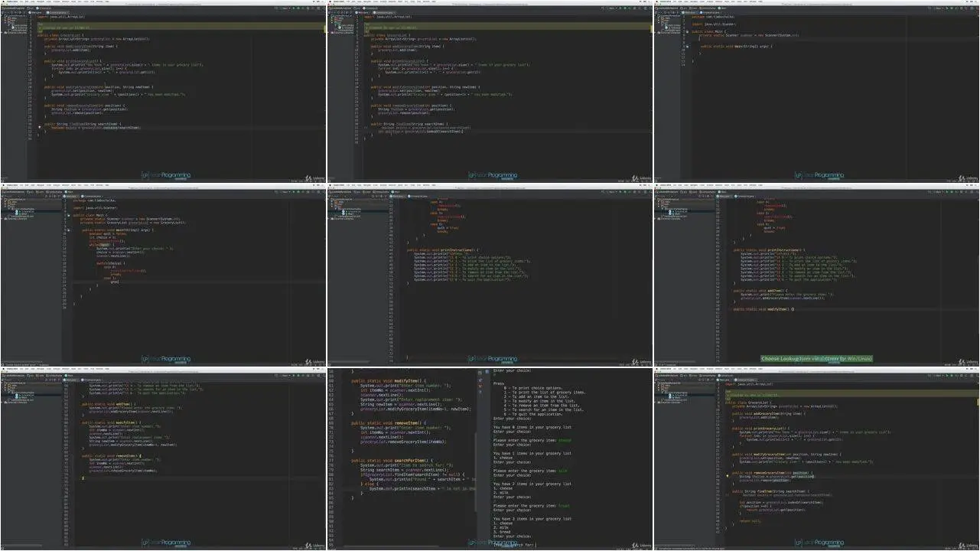Click 'import java.util.Scanner;' in the empty Main frame
This screenshot has width=980, height=551.
coord(713,24)
